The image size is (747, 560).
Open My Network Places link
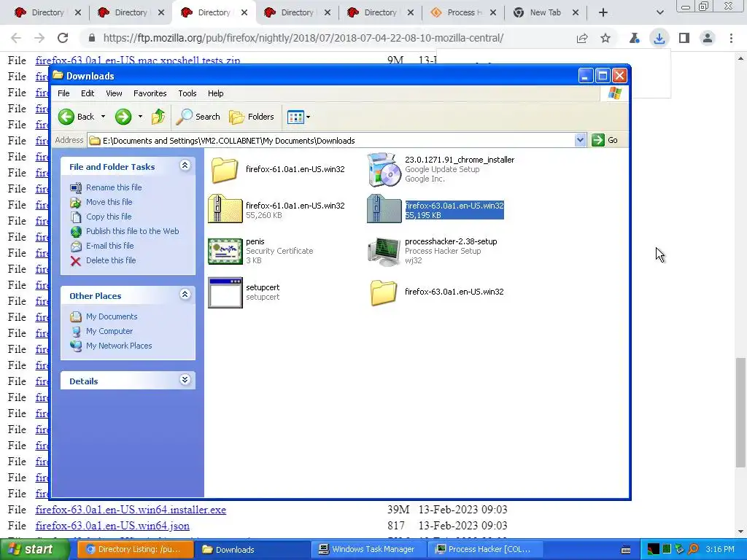click(x=119, y=346)
